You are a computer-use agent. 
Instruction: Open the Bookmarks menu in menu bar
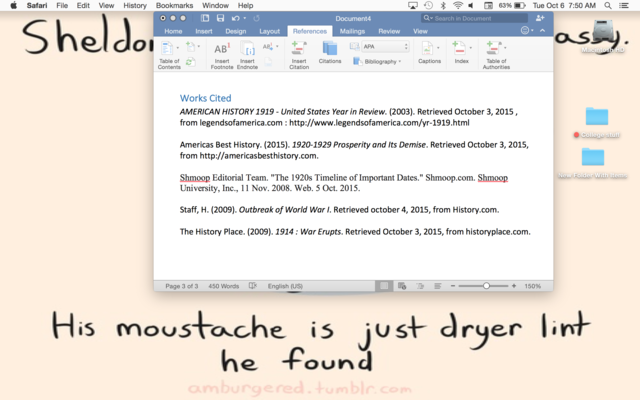pos(174,6)
